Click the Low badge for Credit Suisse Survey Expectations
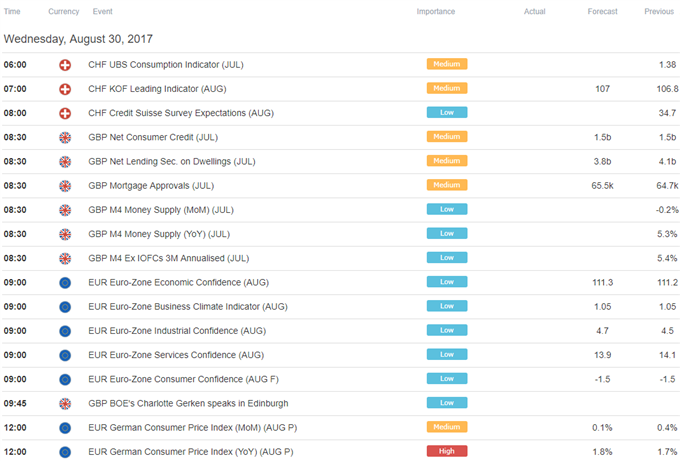680x461 pixels. [x=447, y=113]
